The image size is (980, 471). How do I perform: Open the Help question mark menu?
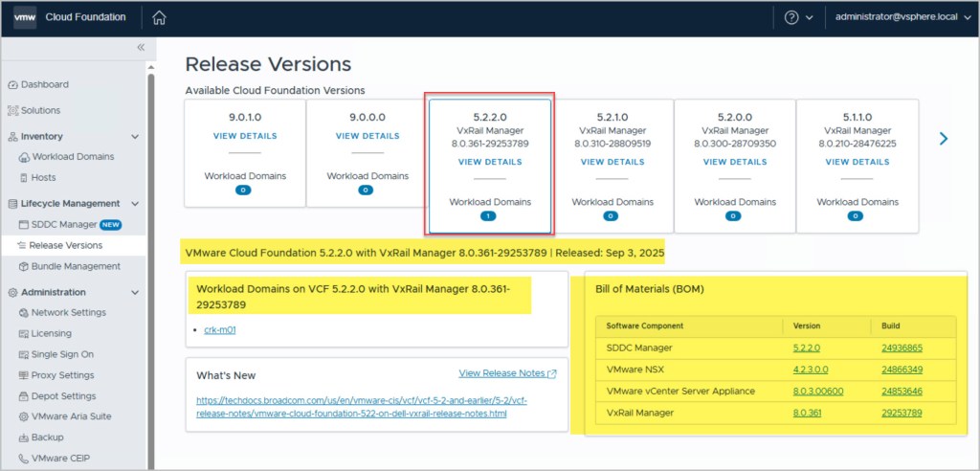791,17
